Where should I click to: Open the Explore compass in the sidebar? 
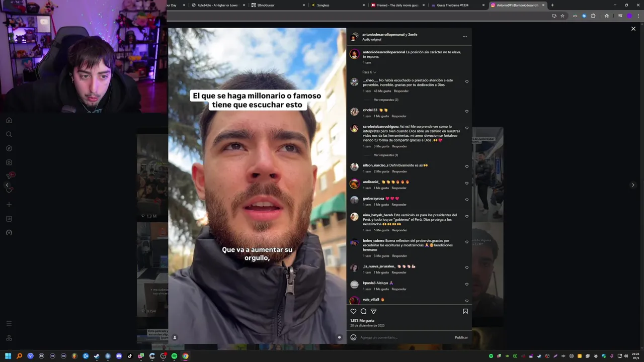[x=9, y=148]
